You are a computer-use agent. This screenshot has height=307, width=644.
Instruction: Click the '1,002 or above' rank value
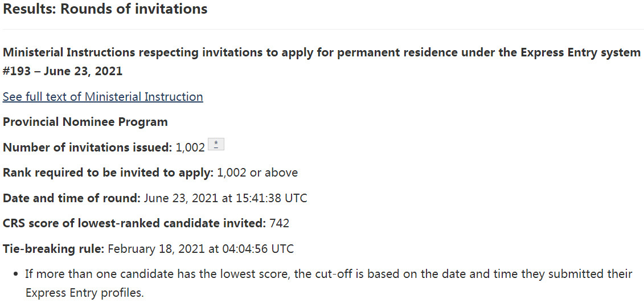tap(257, 173)
